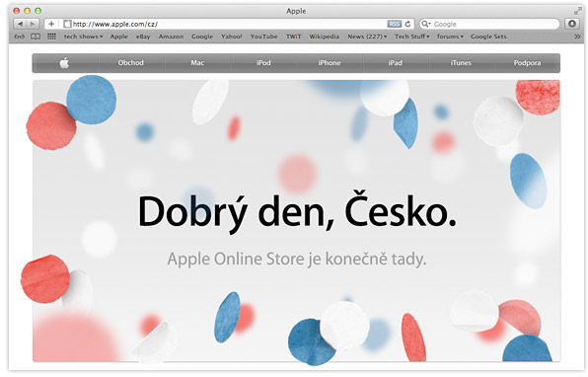Click the page favicon in the address bar
588x377 pixels.
[67, 24]
